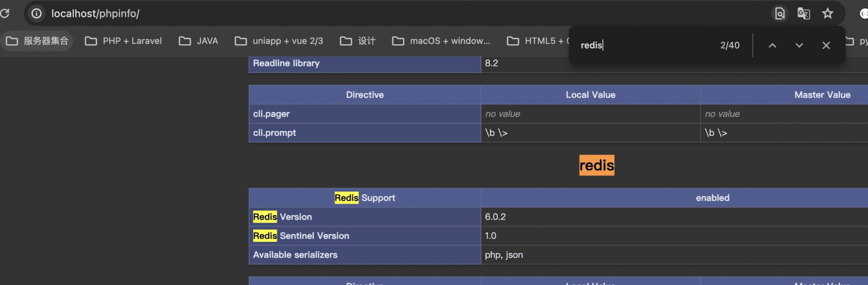Viewport: 868px width, 285px height.
Task: Click the 8.2 readline value
Action: point(491,63)
